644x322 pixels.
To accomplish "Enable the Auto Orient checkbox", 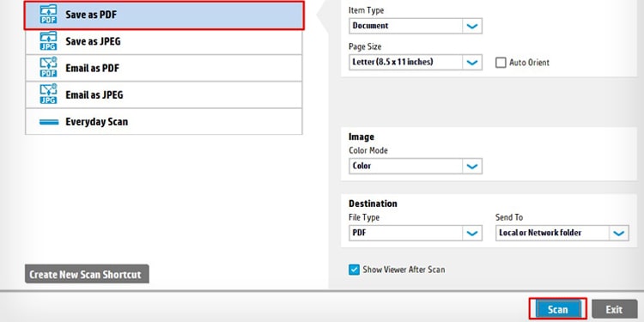I will pos(501,63).
